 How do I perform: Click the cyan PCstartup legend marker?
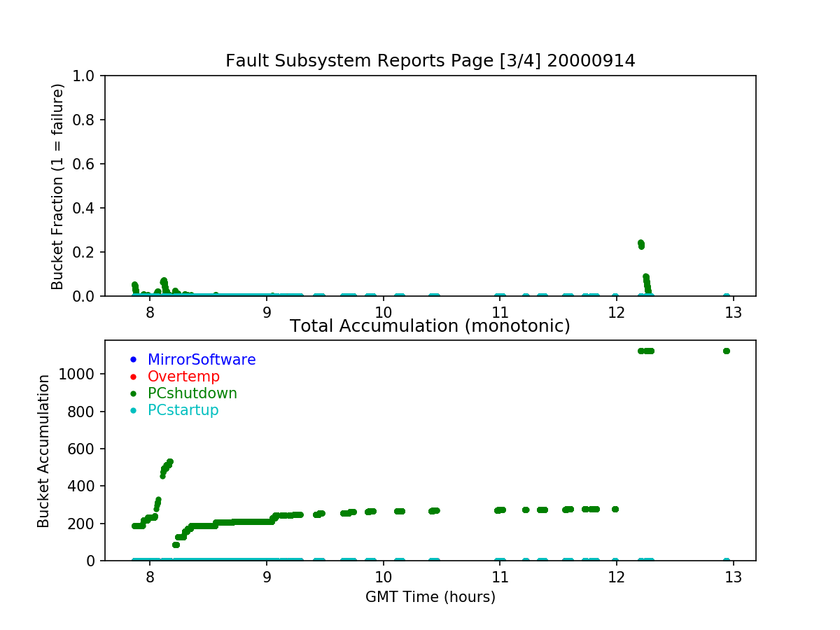click(x=133, y=410)
